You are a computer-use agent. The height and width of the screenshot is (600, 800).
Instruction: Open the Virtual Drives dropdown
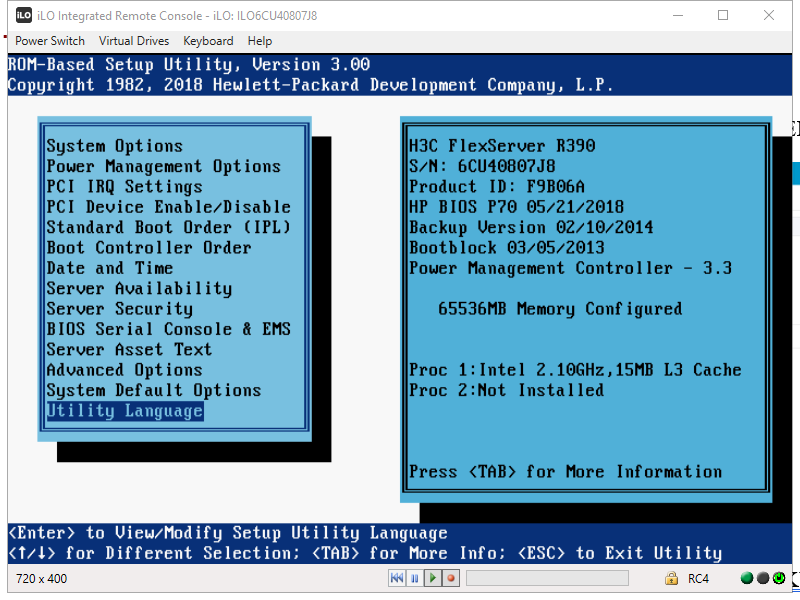[133, 41]
